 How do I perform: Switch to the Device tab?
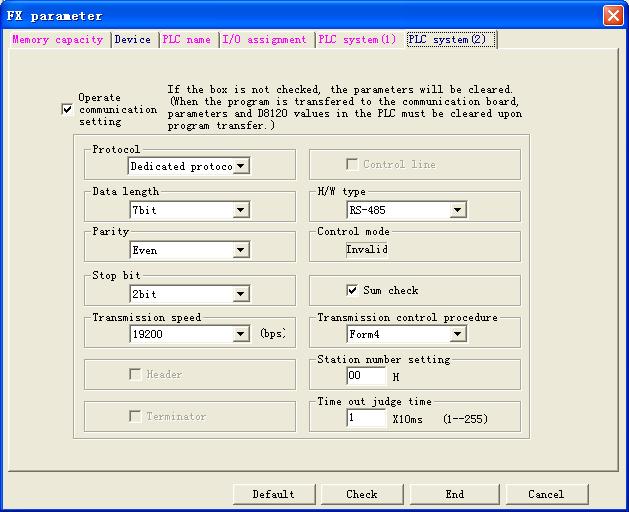pos(132,40)
